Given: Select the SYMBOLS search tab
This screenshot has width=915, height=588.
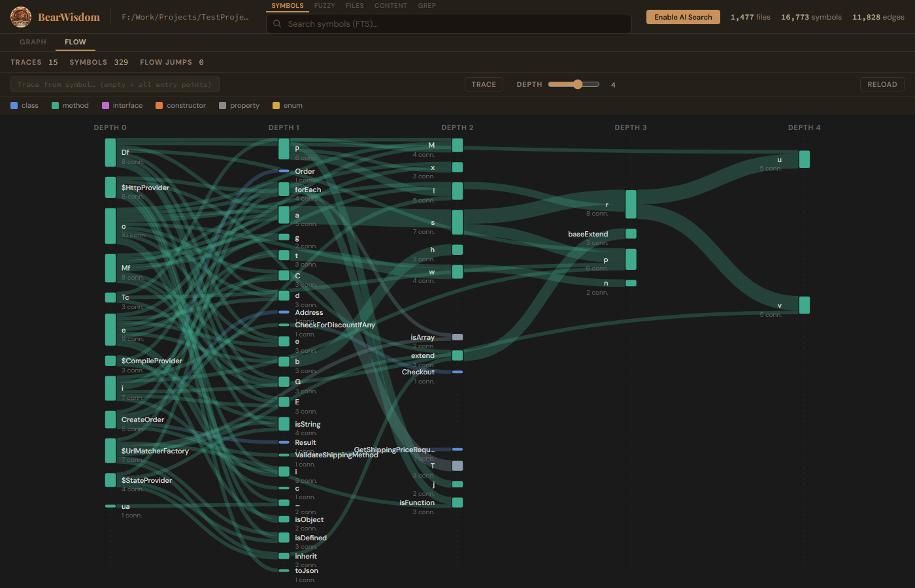Looking at the screenshot, I should [288, 5].
